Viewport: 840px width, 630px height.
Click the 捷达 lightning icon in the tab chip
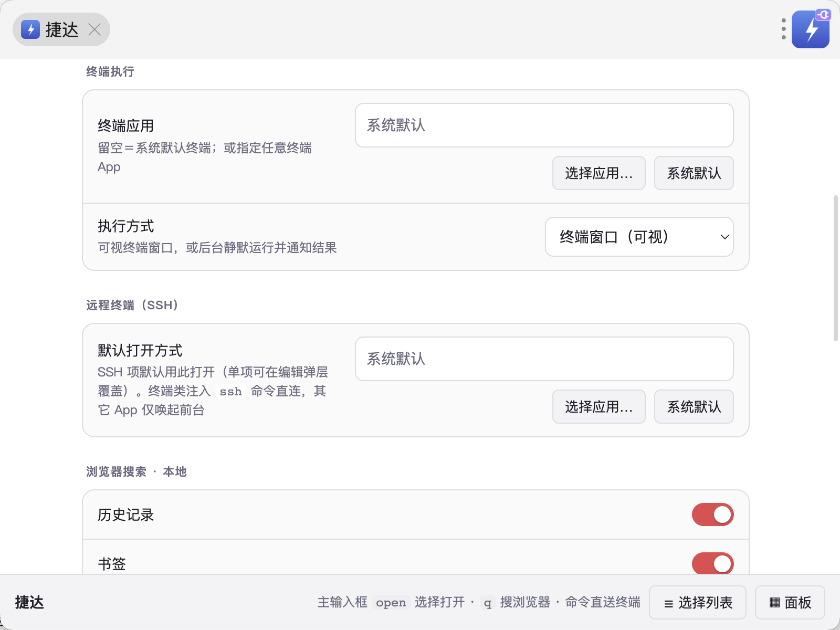(x=30, y=29)
